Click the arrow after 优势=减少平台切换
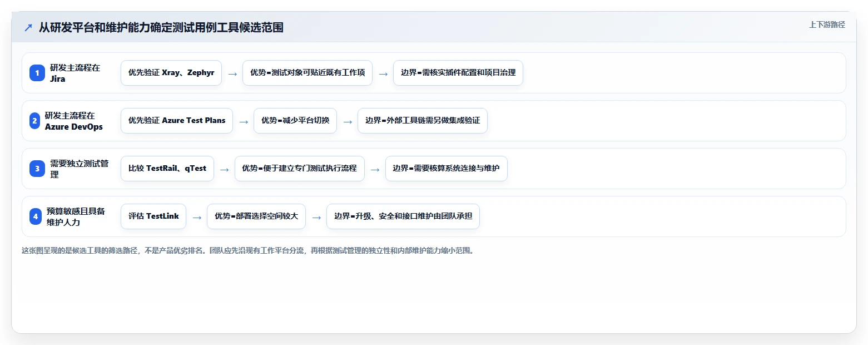The height and width of the screenshot is (345, 868). (x=348, y=121)
